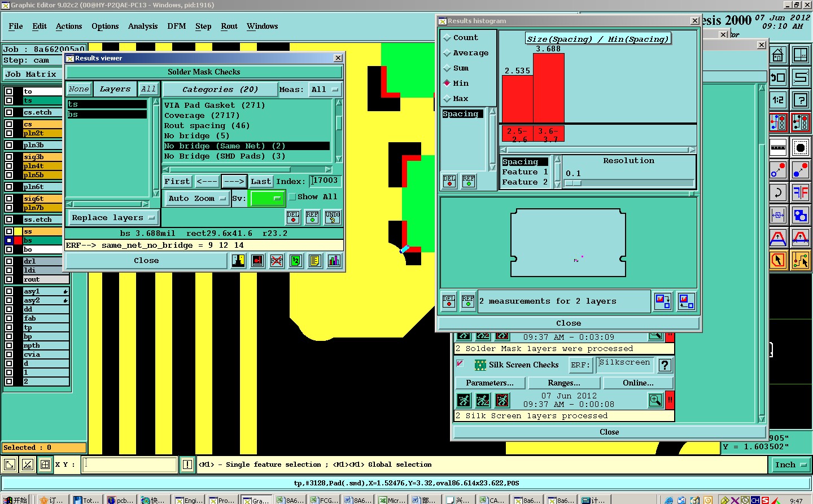The height and width of the screenshot is (504, 813).
Task: Open the Actions menu
Action: pyautogui.click(x=69, y=26)
